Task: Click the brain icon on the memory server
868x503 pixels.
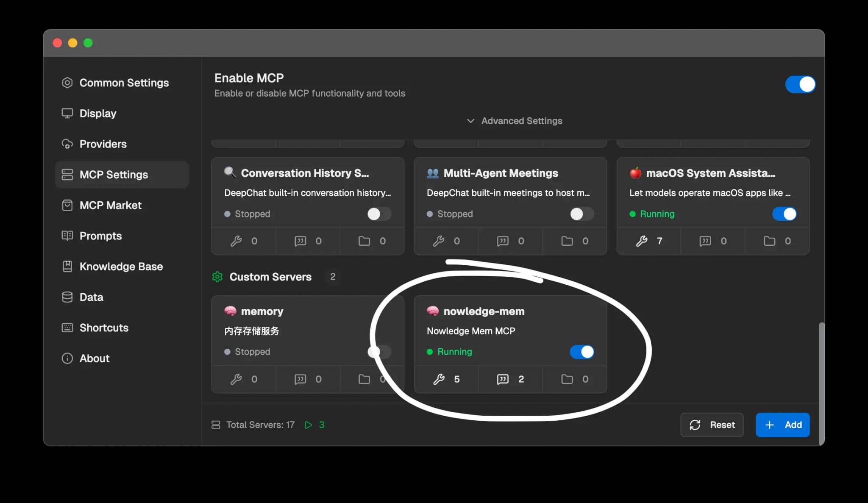Action: (231, 311)
